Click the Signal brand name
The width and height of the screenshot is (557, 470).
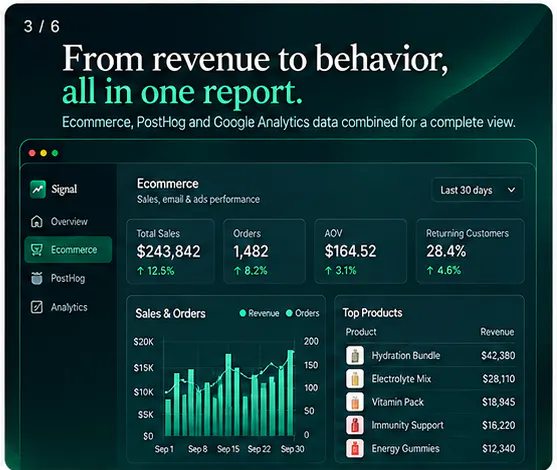(64, 189)
